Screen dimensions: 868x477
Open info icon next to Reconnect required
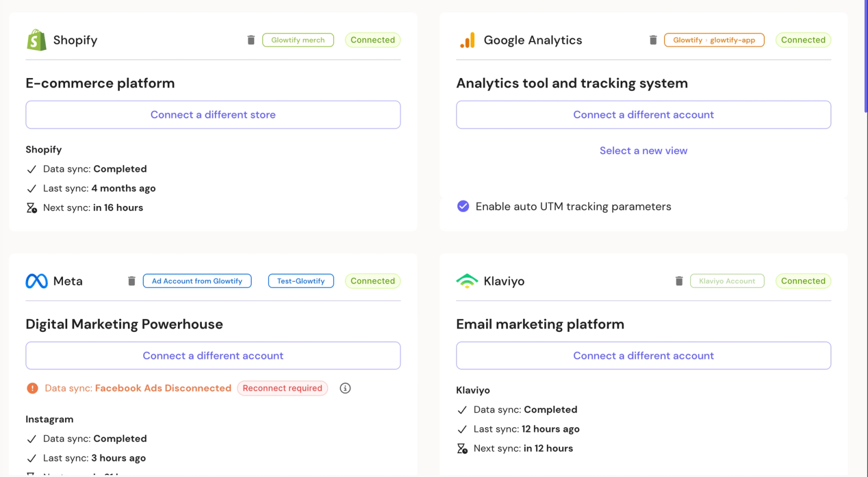click(x=345, y=388)
